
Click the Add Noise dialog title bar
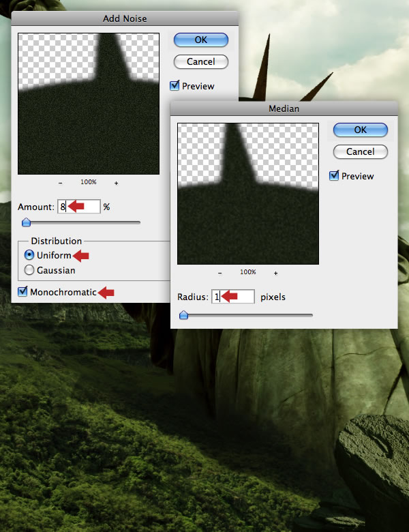[125, 18]
